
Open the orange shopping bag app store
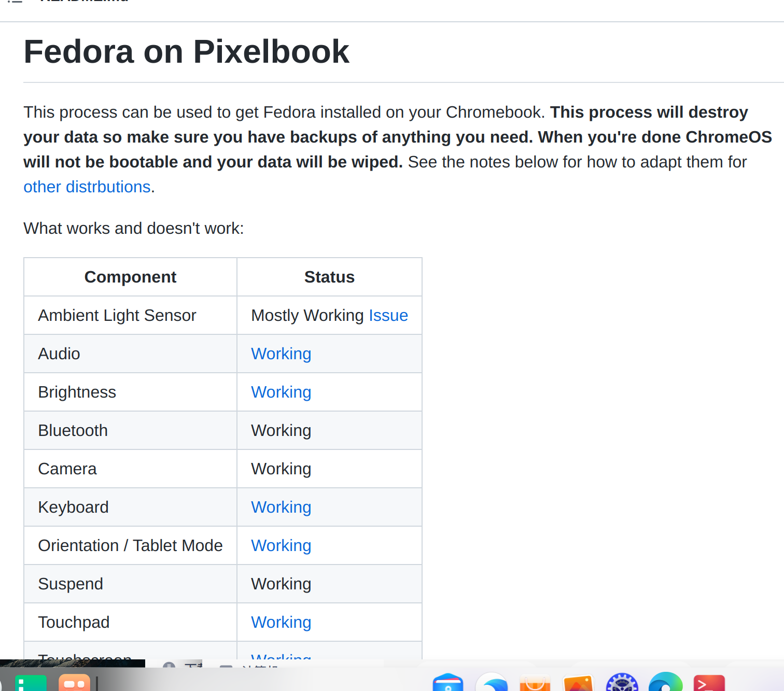point(535,683)
